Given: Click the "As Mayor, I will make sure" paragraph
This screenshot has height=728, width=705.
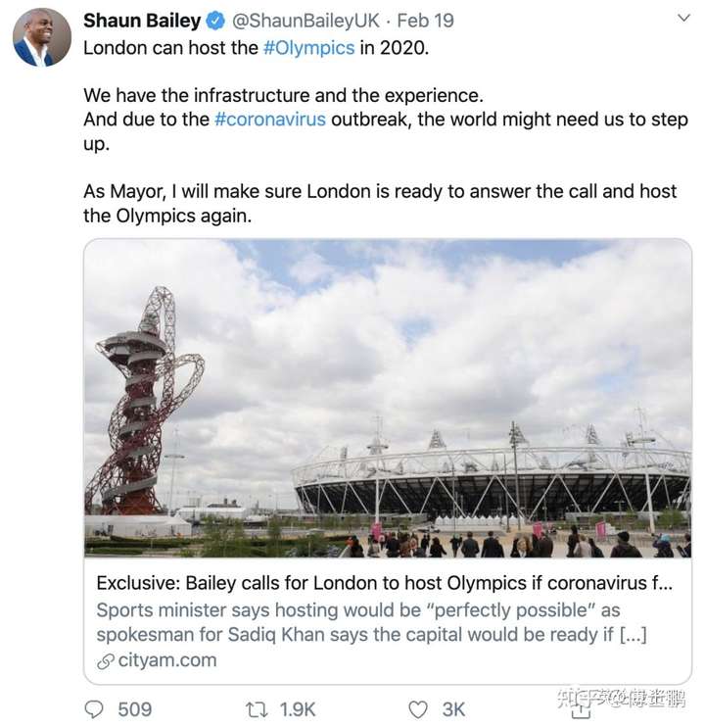Looking at the screenshot, I should 380,203.
